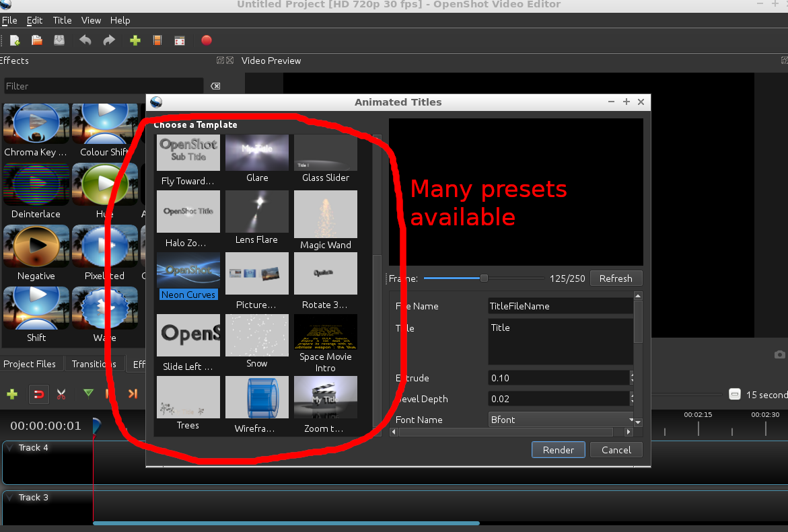Open the View menu
Viewport: 788px width, 532px height.
click(x=91, y=21)
